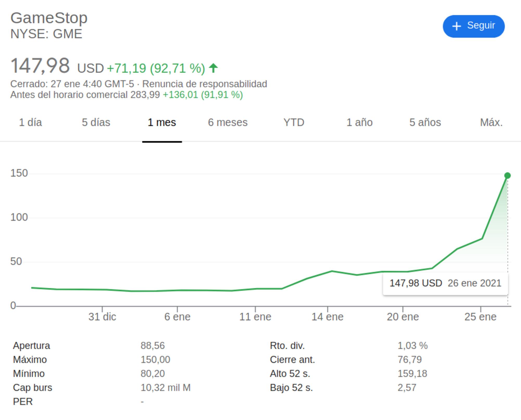Screen dimensions: 521x420
Task: Switch to the 1 día range tab
Action: coord(30,122)
